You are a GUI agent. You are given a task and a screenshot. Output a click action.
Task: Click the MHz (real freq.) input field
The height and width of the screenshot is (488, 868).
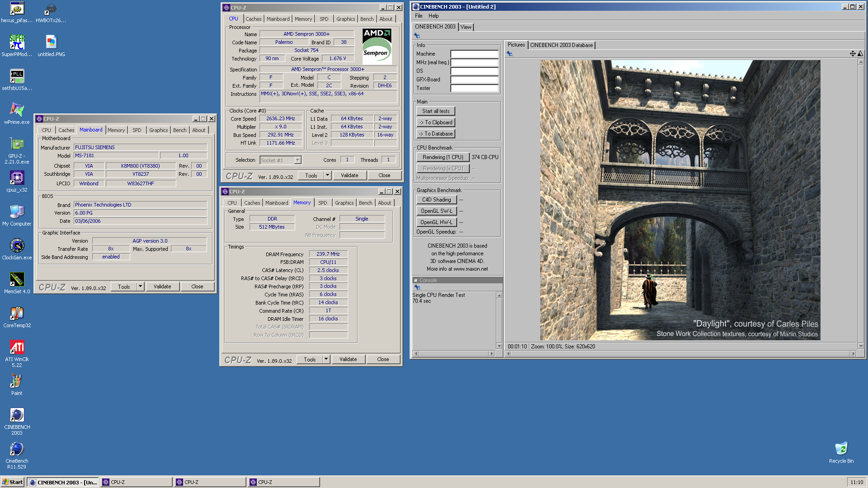tap(474, 62)
